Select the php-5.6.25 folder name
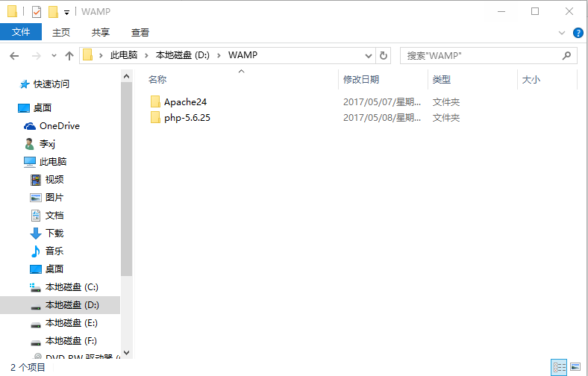 pyautogui.click(x=187, y=118)
